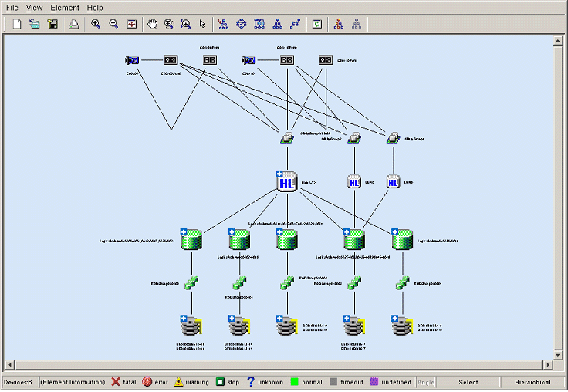Click the horizontal scrollbar right arrow
The image size is (568, 392).
tap(547, 364)
